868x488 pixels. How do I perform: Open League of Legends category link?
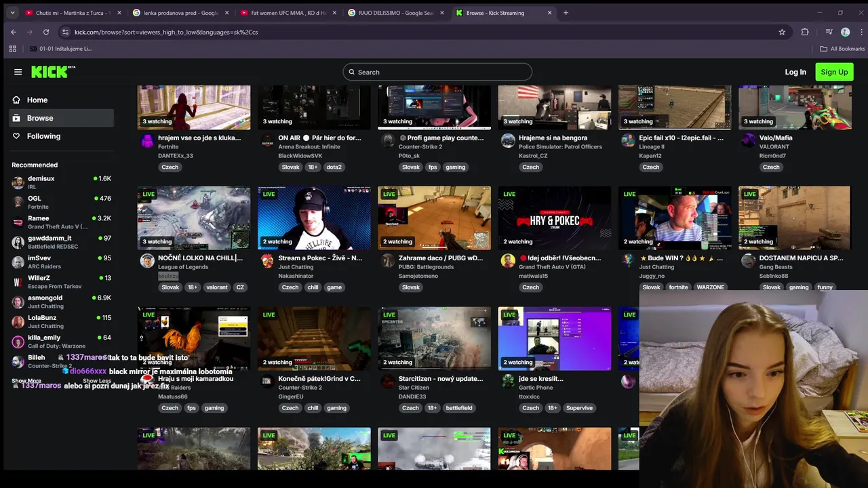pos(183,267)
